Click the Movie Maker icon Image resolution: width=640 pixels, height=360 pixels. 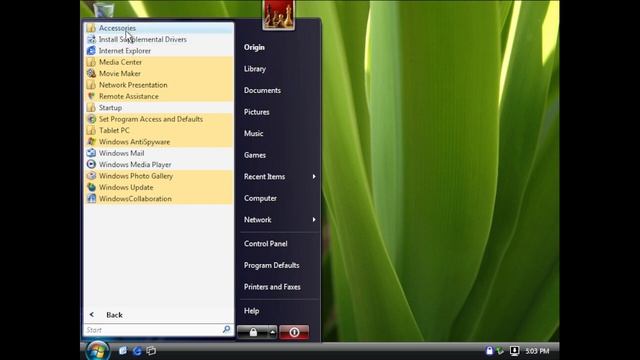[91, 74]
